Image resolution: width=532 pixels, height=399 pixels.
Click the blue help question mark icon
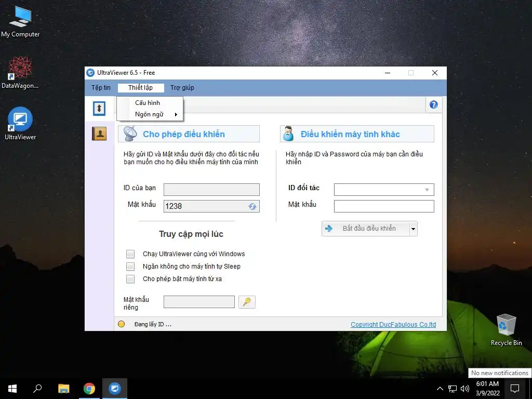(x=434, y=104)
